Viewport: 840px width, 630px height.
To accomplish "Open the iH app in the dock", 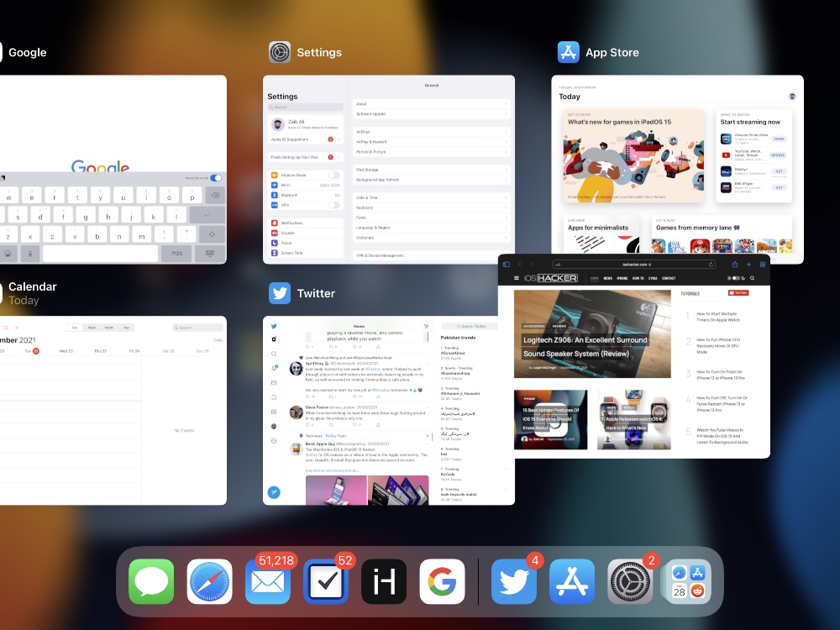I will click(x=384, y=581).
